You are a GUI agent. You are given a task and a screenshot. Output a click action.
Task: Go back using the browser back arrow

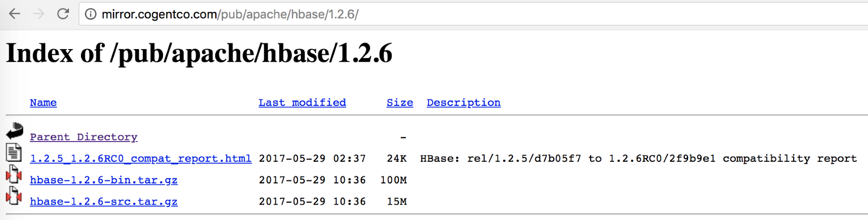15,14
